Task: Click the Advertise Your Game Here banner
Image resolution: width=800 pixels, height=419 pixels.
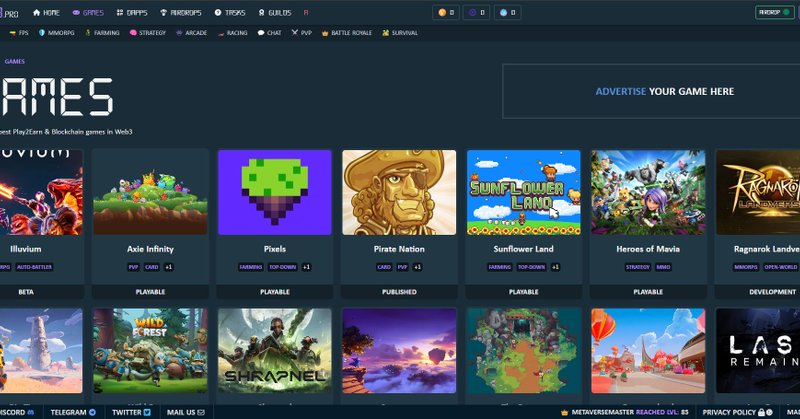Action: click(x=651, y=91)
